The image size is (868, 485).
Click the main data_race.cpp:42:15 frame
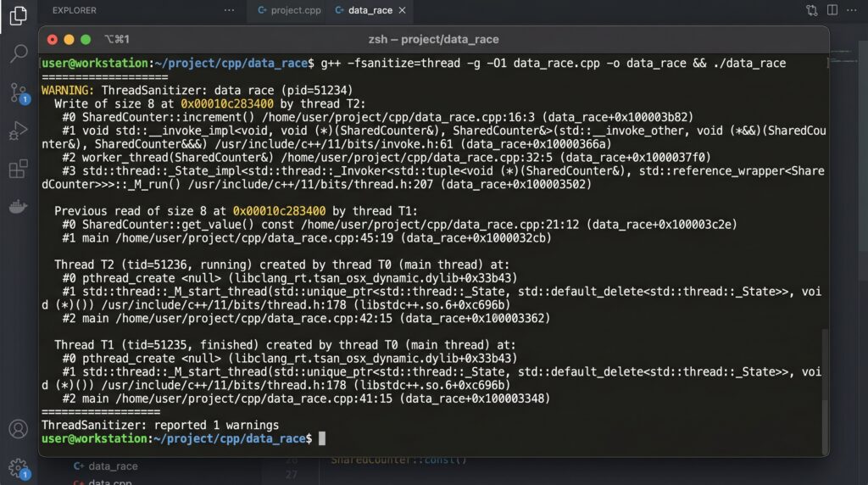(306, 318)
